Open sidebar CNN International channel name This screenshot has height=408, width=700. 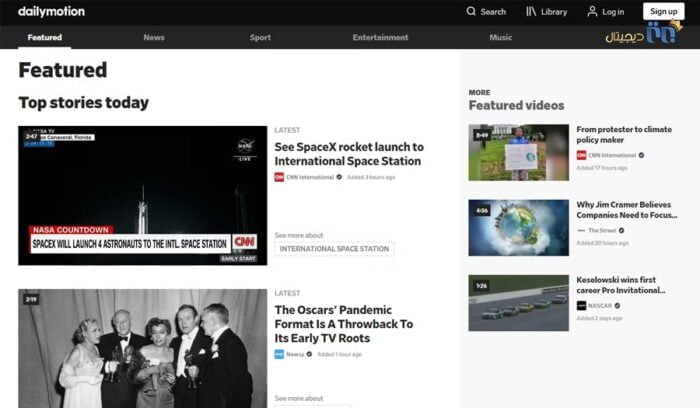(x=612, y=155)
